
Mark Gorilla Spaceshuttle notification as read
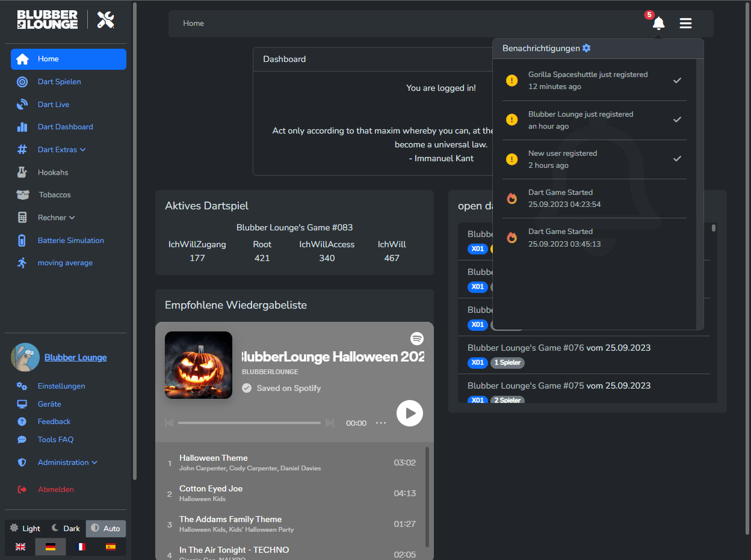[x=677, y=81]
